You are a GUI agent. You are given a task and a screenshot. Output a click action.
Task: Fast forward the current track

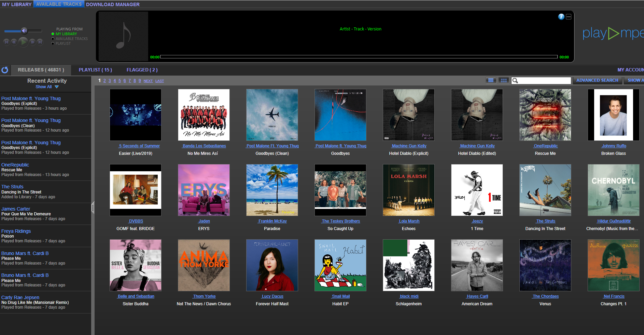tap(32, 42)
